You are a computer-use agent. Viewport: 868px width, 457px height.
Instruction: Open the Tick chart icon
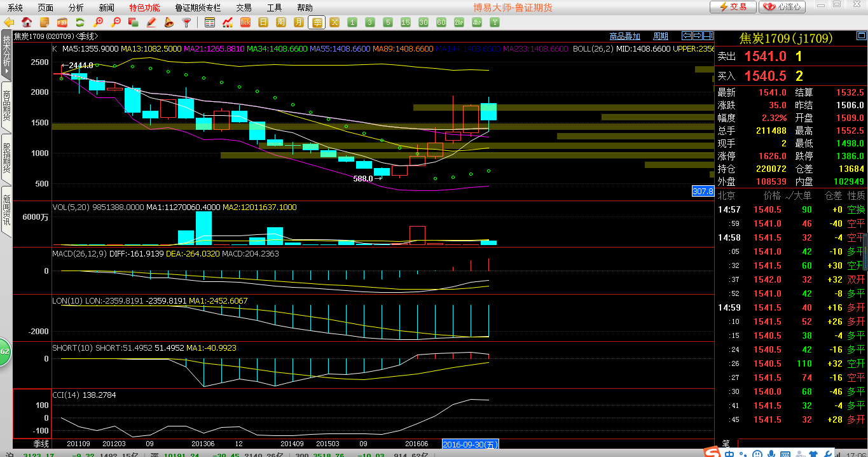pyautogui.click(x=245, y=23)
